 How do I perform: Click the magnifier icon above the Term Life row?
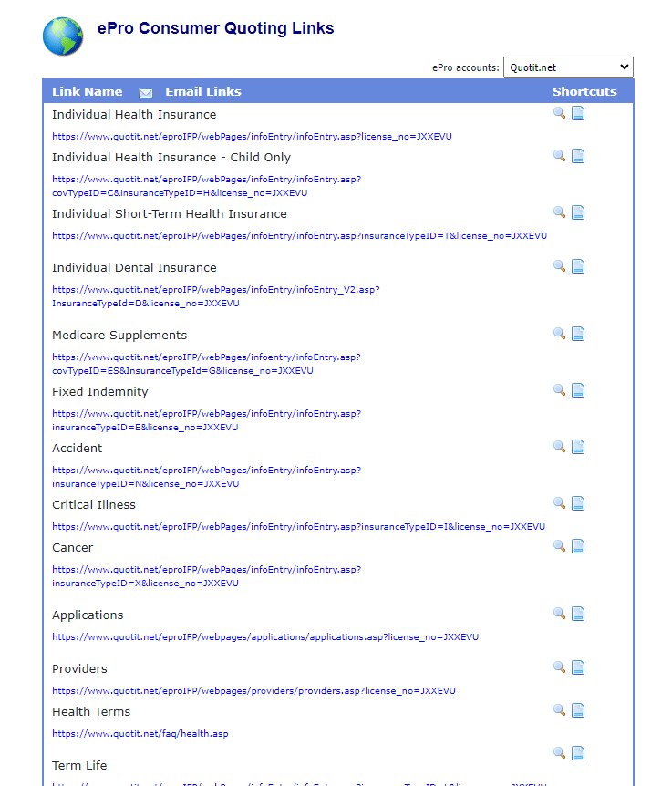[x=559, y=753]
